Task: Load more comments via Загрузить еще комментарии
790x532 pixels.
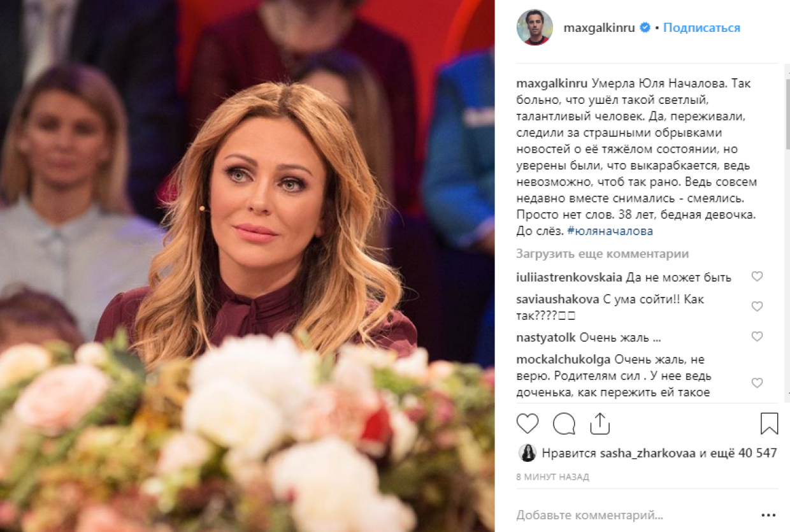Action: 603,254
